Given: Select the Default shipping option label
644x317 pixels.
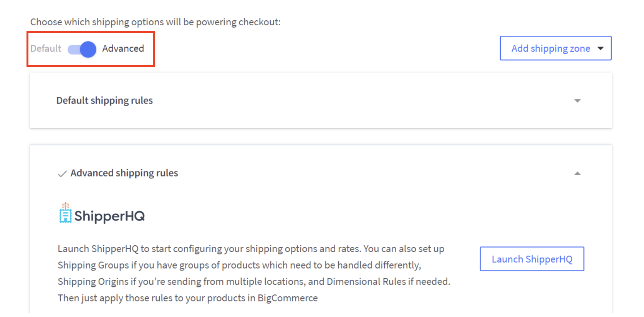Looking at the screenshot, I should coord(46,49).
